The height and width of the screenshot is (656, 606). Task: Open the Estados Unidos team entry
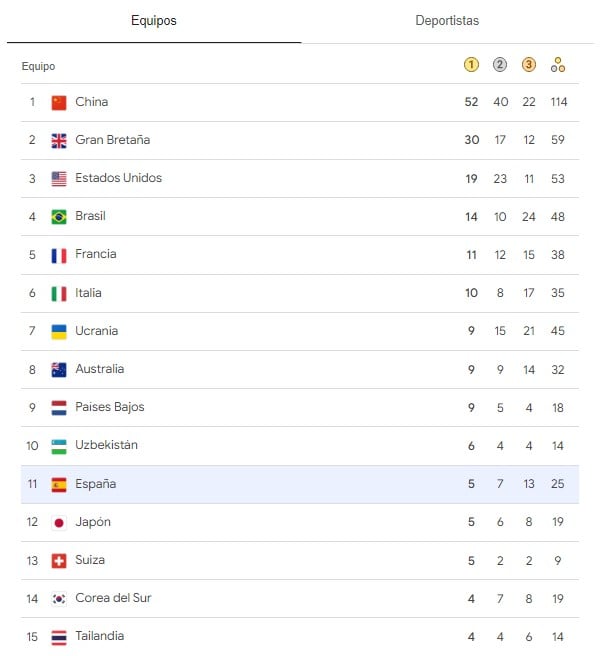click(118, 178)
